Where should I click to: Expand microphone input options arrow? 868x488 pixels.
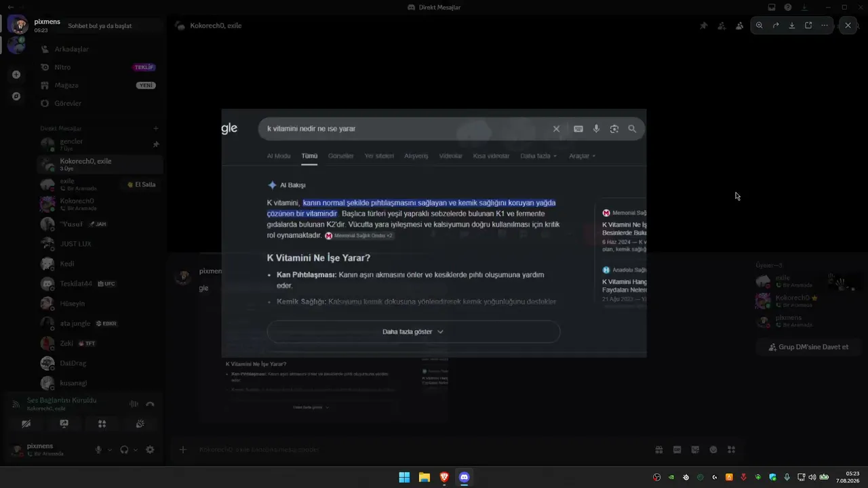coord(110,449)
